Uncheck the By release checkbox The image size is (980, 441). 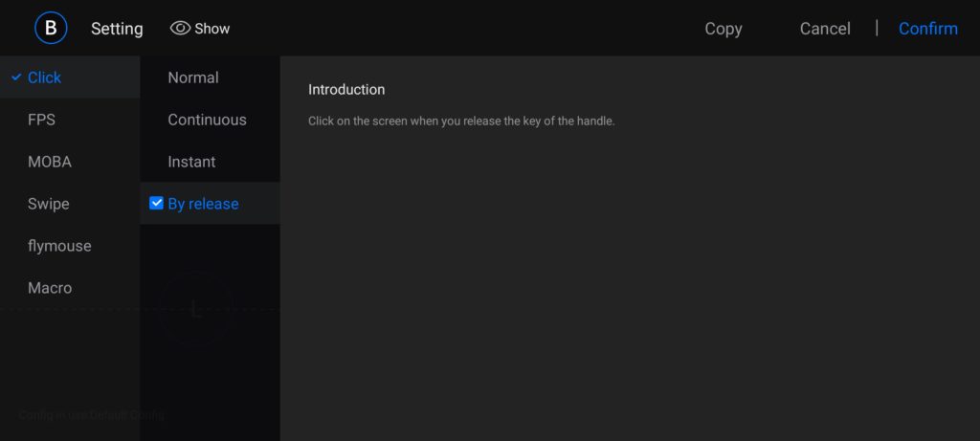157,204
